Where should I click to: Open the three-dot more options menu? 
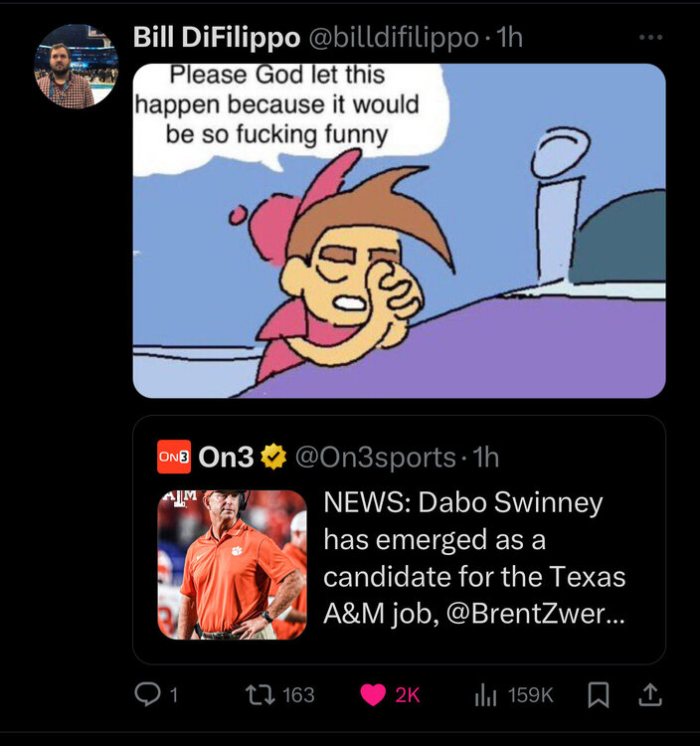pyautogui.click(x=650, y=38)
